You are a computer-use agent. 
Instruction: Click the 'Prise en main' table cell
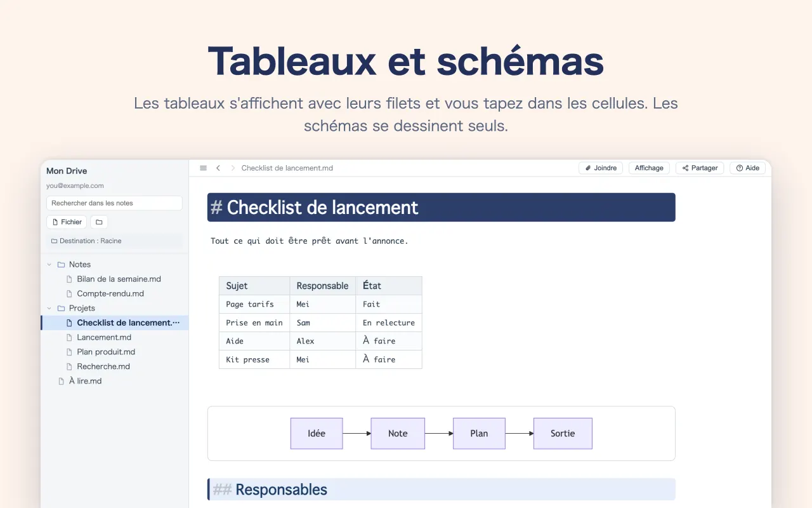[254, 323]
